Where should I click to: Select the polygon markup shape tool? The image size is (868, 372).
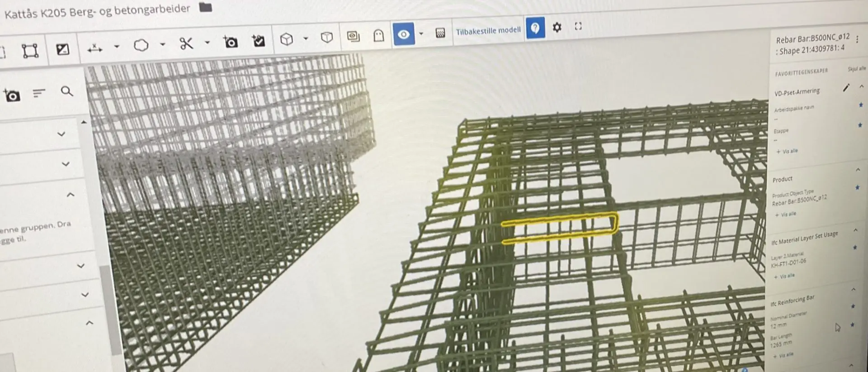pyautogui.click(x=141, y=45)
